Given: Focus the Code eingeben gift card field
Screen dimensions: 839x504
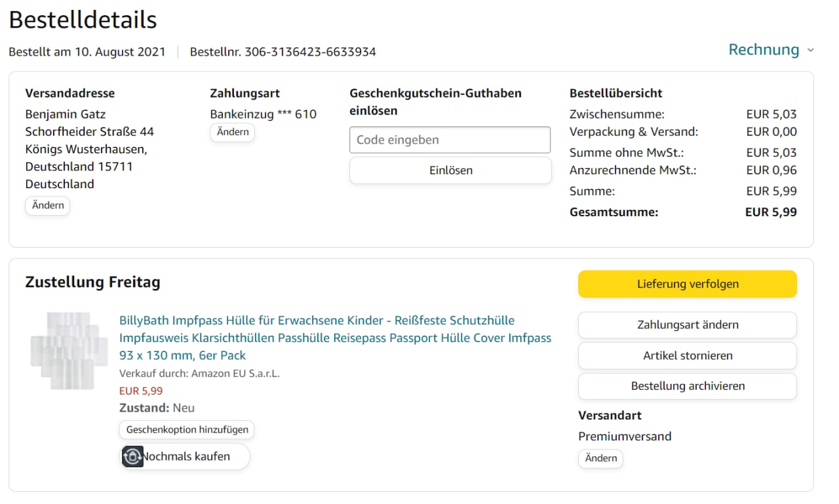Looking at the screenshot, I should coord(450,140).
